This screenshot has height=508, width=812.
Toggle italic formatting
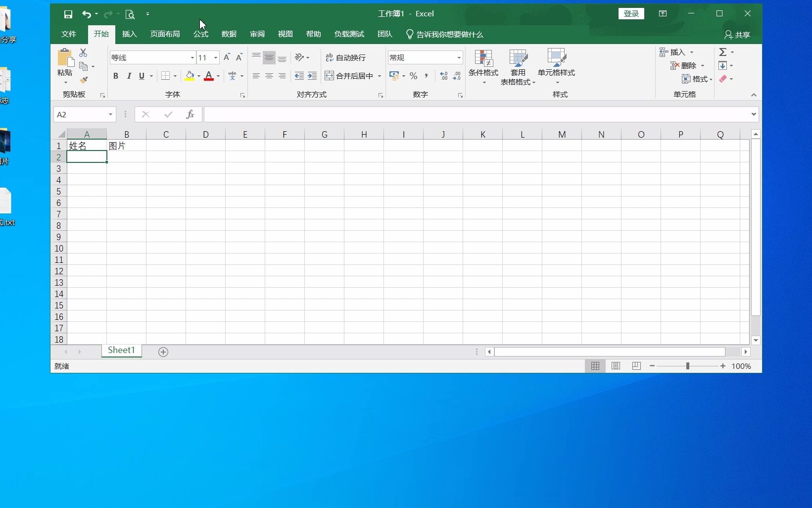129,76
